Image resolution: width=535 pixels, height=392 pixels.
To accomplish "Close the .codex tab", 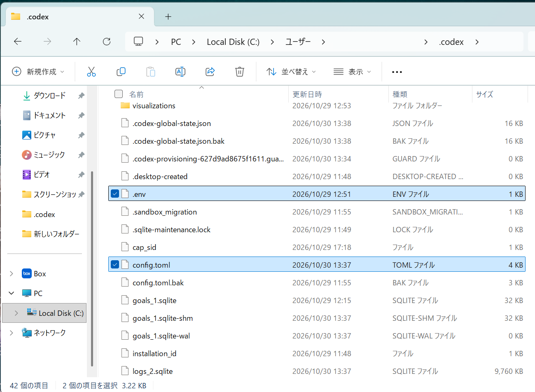I will pos(141,16).
